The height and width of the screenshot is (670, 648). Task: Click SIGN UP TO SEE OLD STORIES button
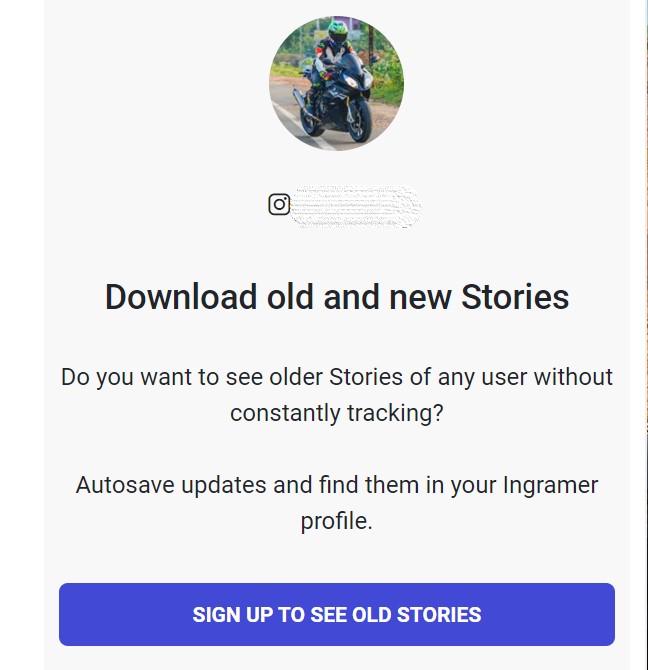point(337,614)
